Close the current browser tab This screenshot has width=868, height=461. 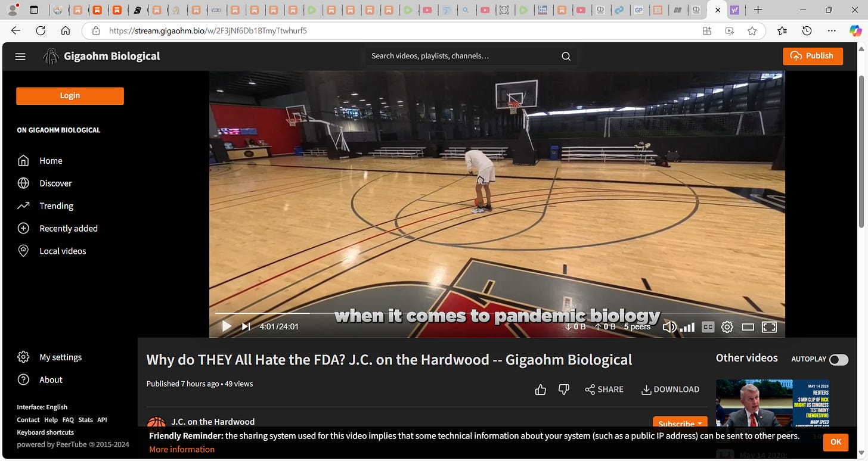pos(717,10)
